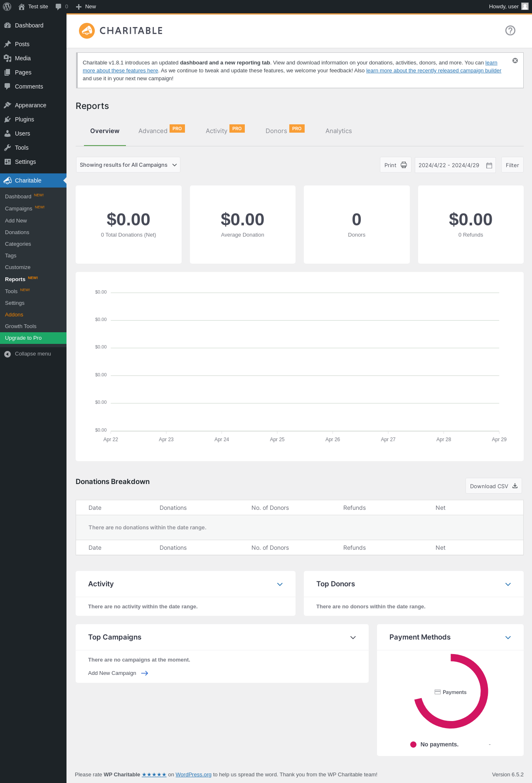Open the Growth Tools submenu item
The image size is (532, 783).
tap(33, 326)
